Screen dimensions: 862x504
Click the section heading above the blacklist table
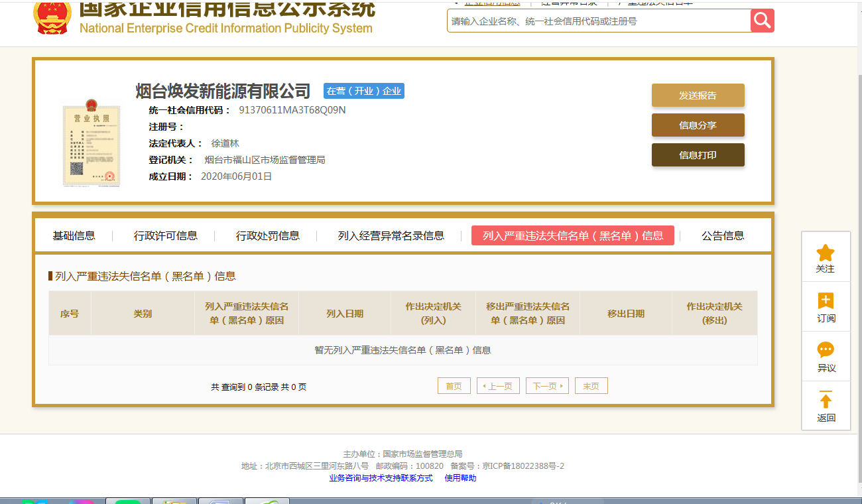pos(145,277)
